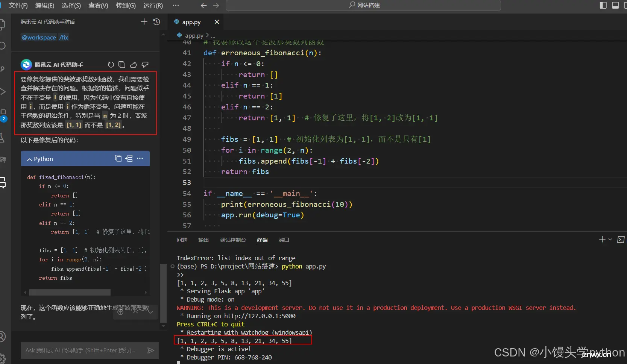
Task: Open the 查看(V) menu
Action: (98, 5)
